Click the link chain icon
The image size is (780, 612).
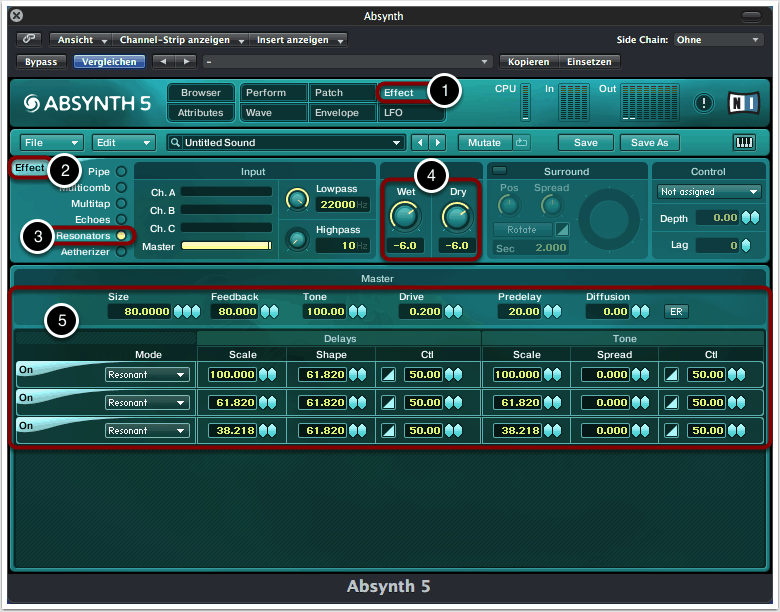[29, 40]
